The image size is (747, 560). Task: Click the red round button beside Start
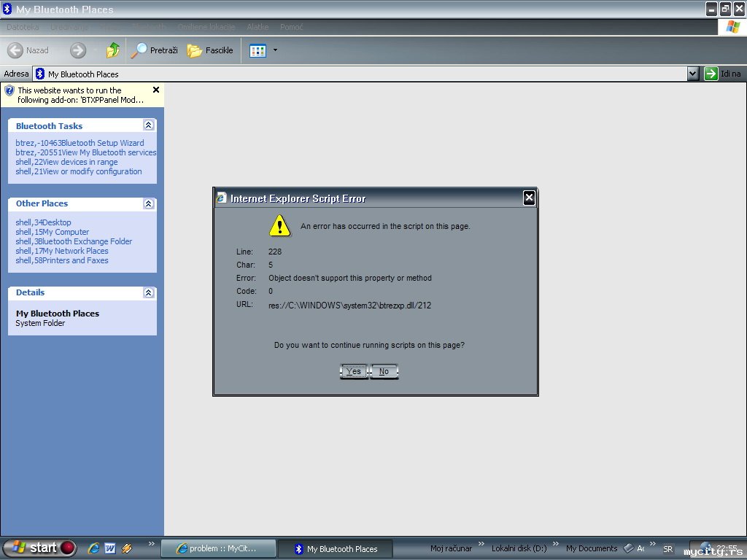point(68,548)
